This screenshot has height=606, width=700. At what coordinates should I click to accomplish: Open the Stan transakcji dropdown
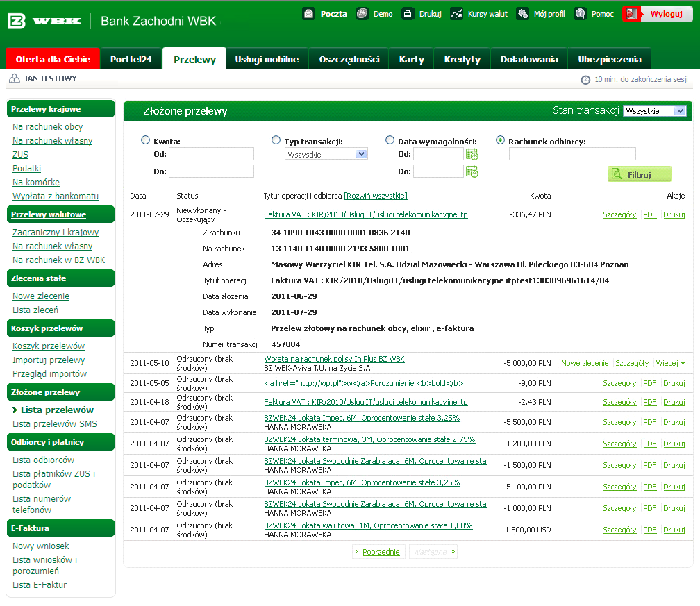point(654,111)
